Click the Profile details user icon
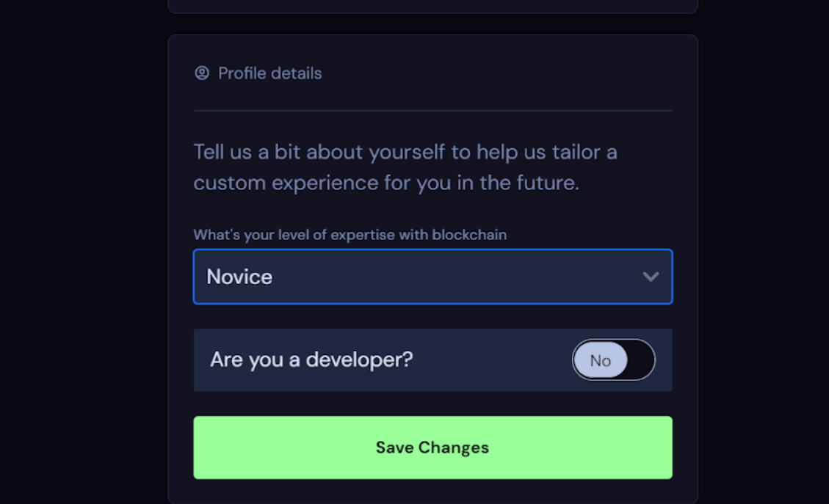 (x=202, y=73)
